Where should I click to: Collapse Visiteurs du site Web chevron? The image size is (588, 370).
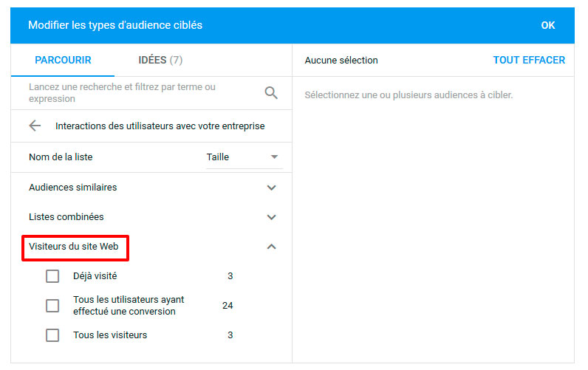(x=271, y=247)
